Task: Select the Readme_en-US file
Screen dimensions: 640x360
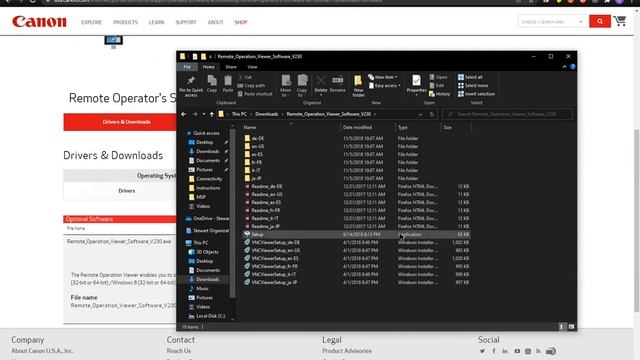Action: coord(267,194)
